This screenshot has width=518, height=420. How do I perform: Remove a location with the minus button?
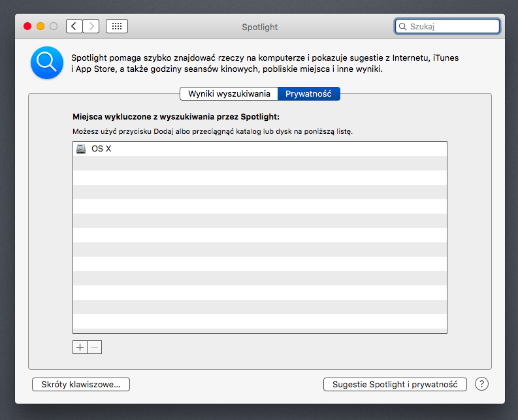coord(95,347)
